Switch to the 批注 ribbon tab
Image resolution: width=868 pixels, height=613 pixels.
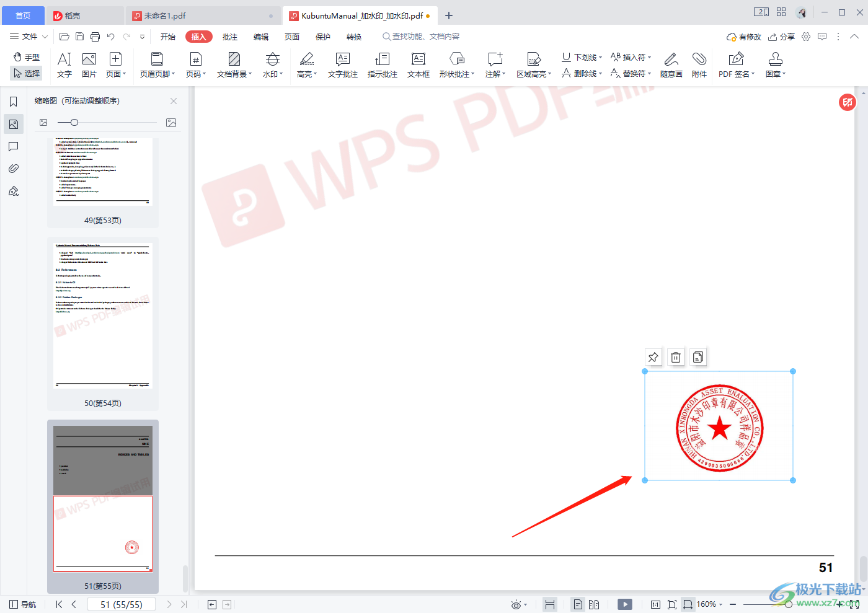[230, 37]
